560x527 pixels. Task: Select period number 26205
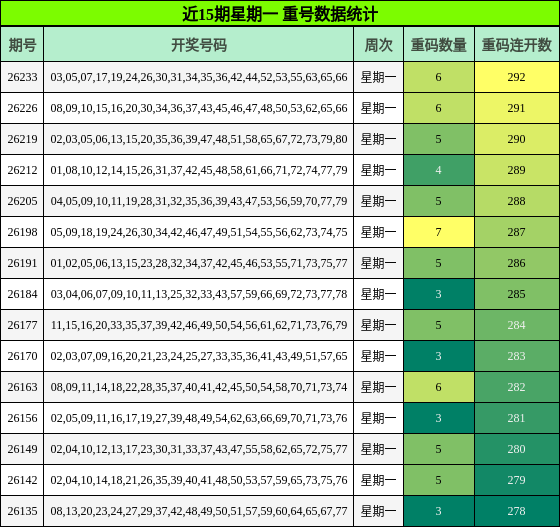pos(22,201)
